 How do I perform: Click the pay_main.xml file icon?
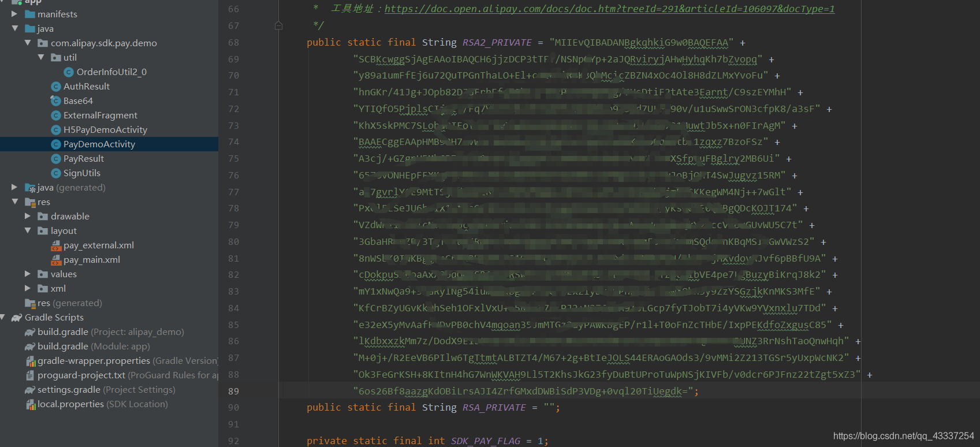pyautogui.click(x=56, y=260)
